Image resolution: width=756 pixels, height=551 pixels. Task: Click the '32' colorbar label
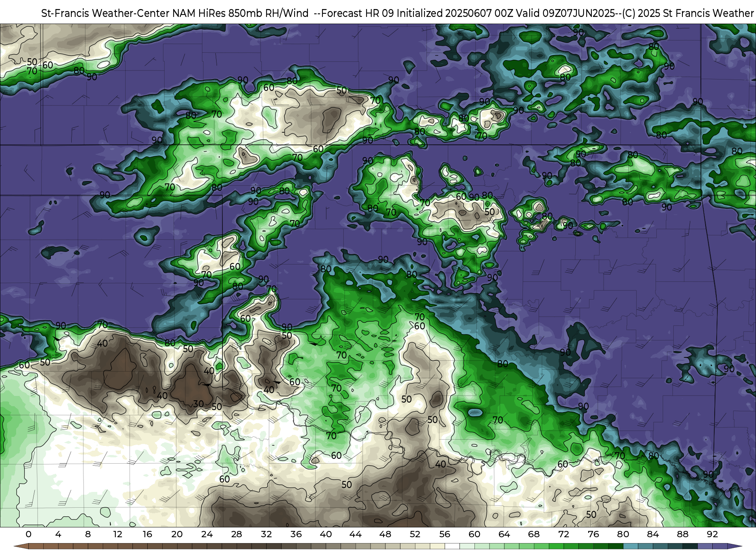pyautogui.click(x=266, y=534)
